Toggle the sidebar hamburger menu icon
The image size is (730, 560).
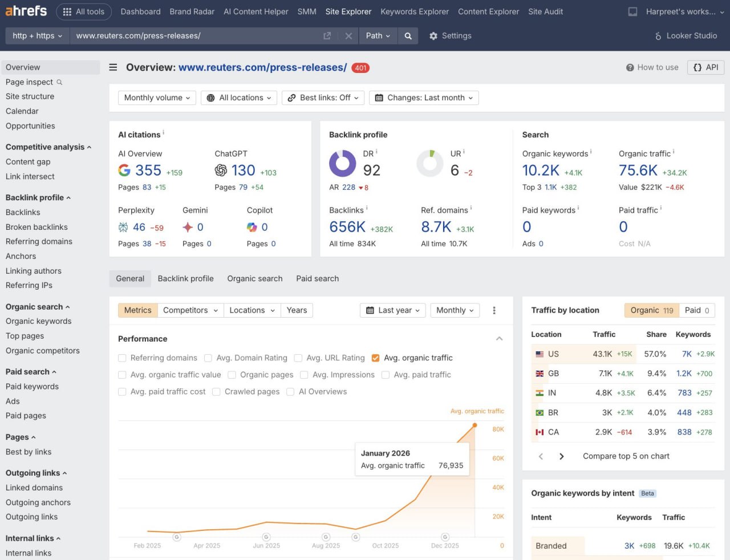[x=113, y=67]
